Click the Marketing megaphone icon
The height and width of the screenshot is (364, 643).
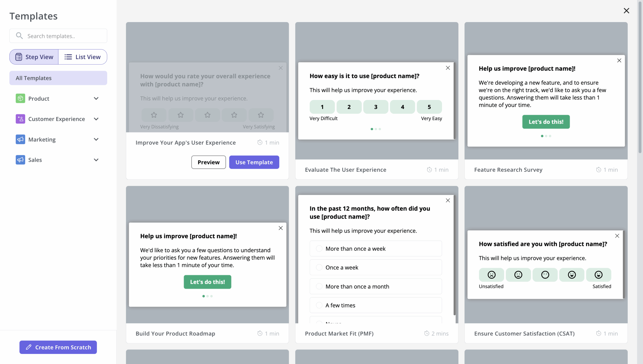(20, 139)
